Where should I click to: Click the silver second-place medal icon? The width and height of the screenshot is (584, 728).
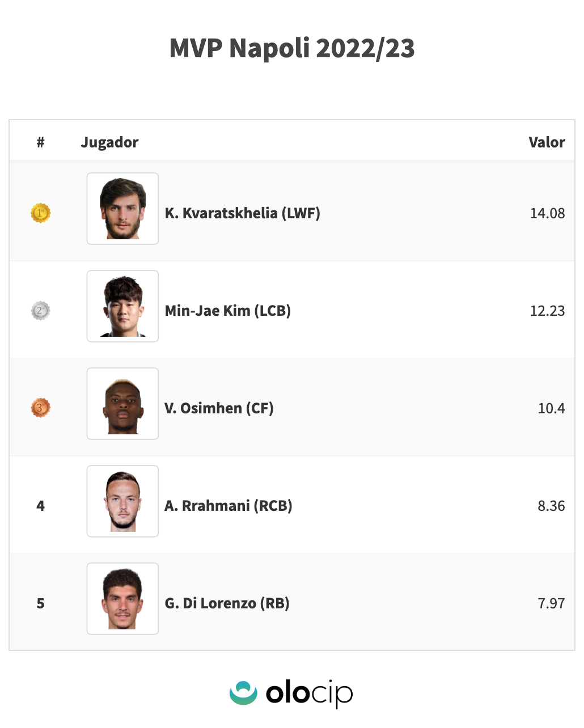(x=40, y=311)
